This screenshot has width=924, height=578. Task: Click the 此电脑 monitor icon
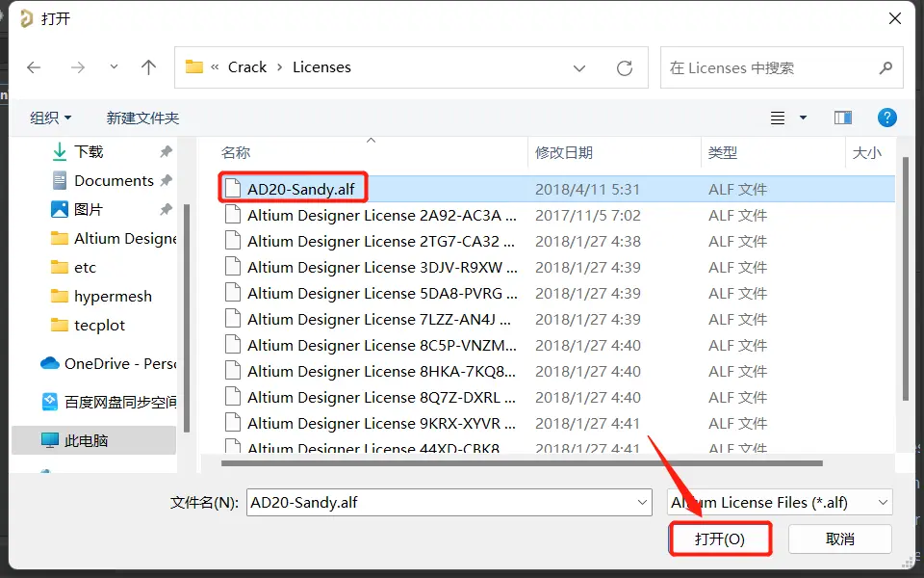tap(49, 440)
